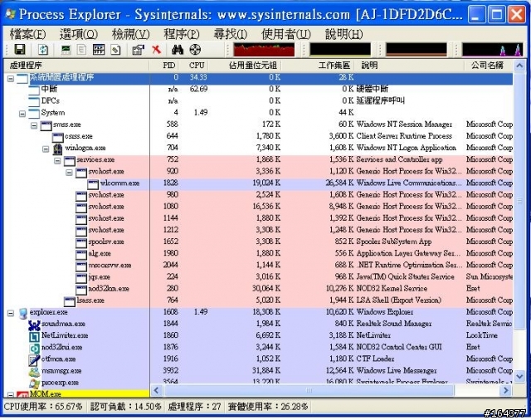Screen dimensions: 531x420
Task: Open the 說明(H) Help menu
Action: (344, 34)
